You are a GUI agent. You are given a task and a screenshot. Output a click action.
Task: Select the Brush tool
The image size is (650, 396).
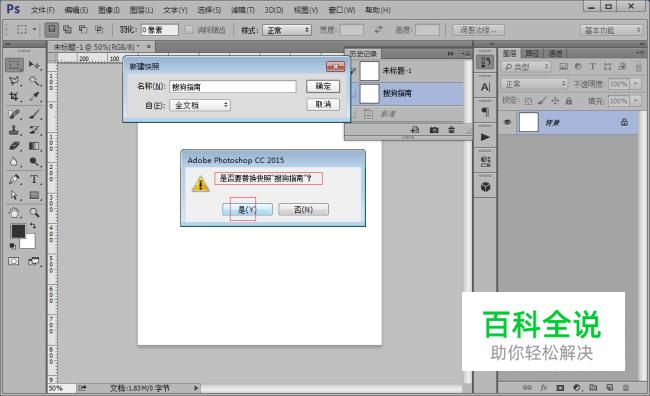tap(34, 114)
